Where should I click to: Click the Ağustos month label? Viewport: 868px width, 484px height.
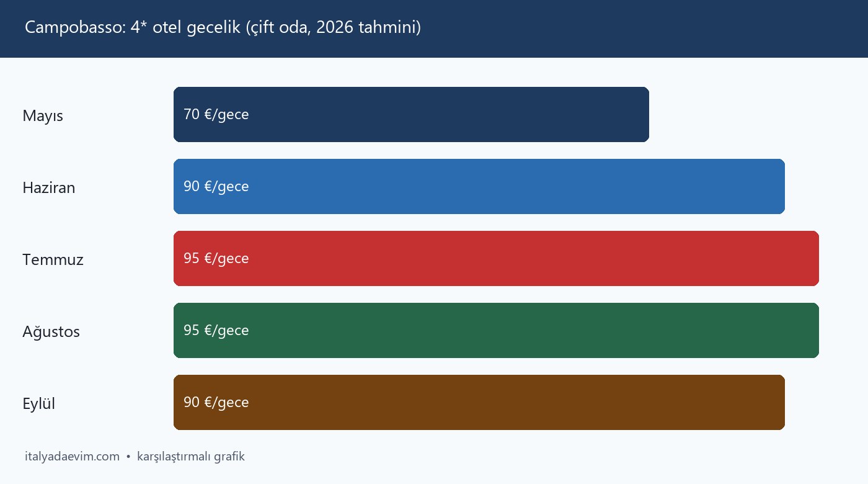click(x=51, y=332)
